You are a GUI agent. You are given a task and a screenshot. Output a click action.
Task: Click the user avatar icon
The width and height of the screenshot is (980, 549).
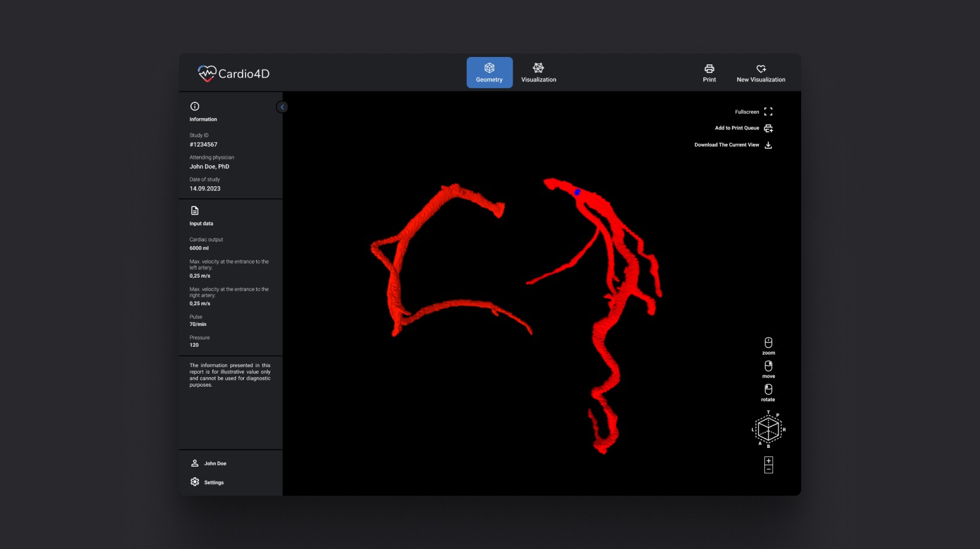pos(195,463)
